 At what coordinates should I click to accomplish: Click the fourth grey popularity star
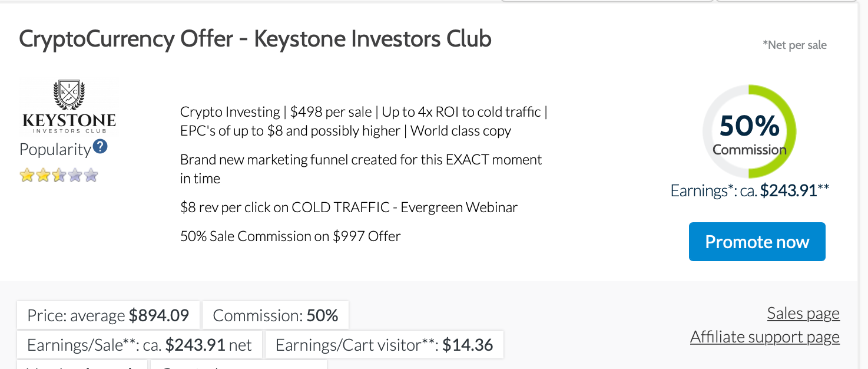(x=74, y=175)
